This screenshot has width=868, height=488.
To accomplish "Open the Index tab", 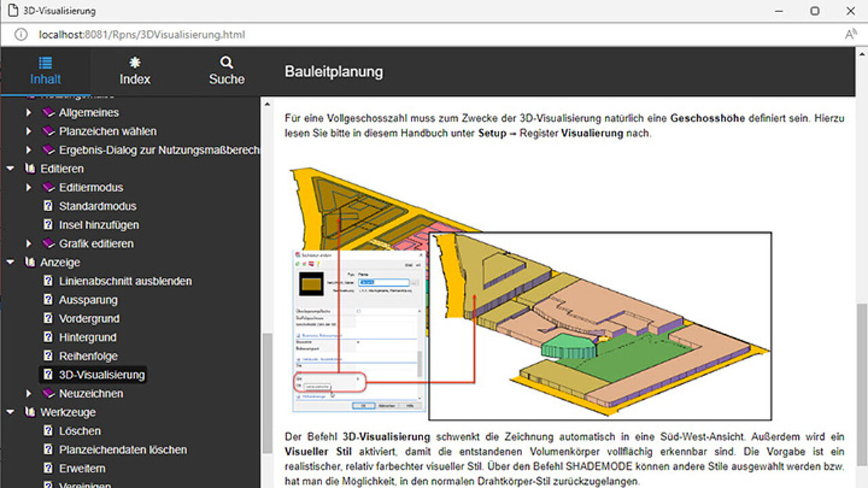I will click(135, 71).
